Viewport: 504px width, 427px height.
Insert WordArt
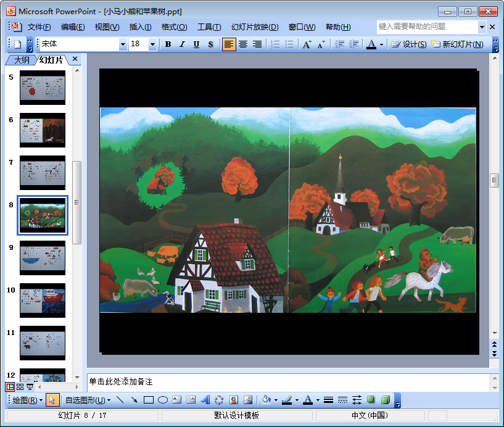tap(205, 400)
